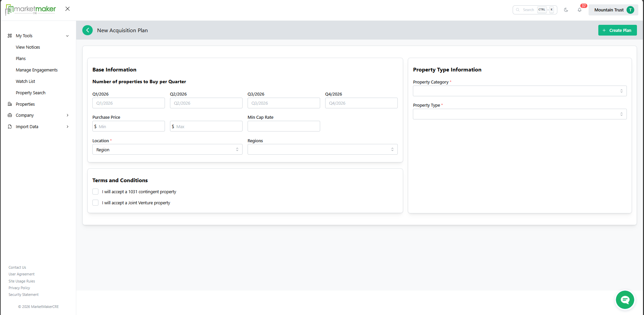Open the chat support bubble

click(x=625, y=300)
